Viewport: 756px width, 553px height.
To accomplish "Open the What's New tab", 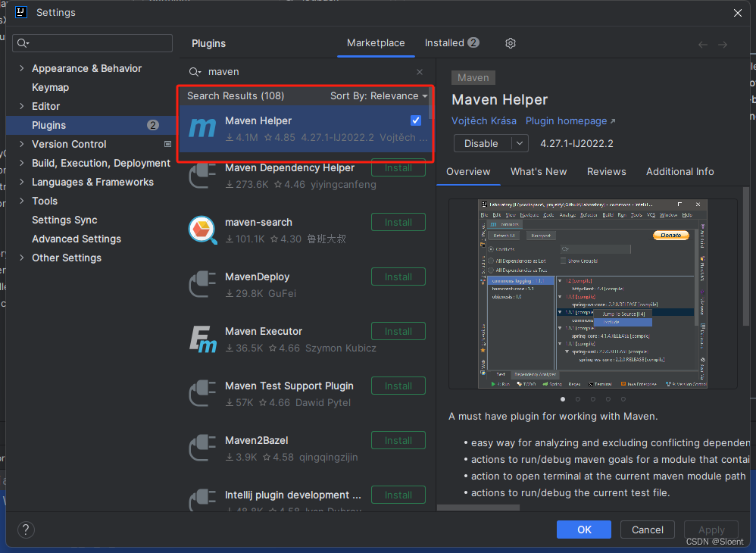I will 539,172.
